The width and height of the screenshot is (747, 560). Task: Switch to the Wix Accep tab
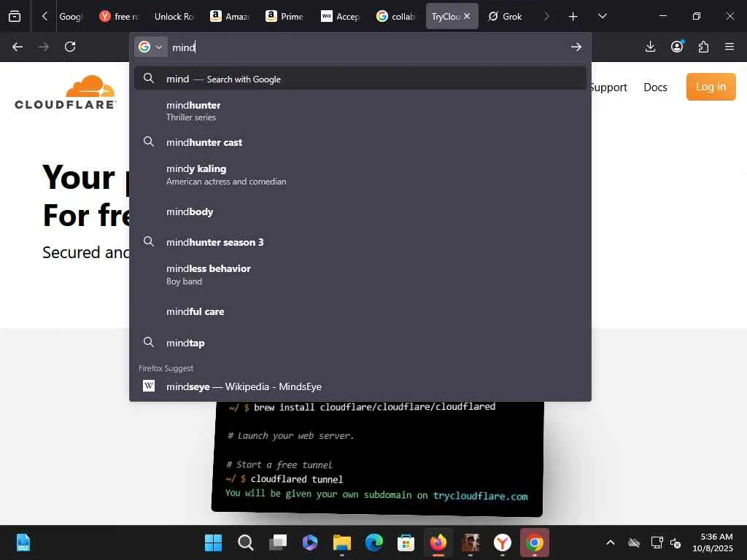point(340,17)
